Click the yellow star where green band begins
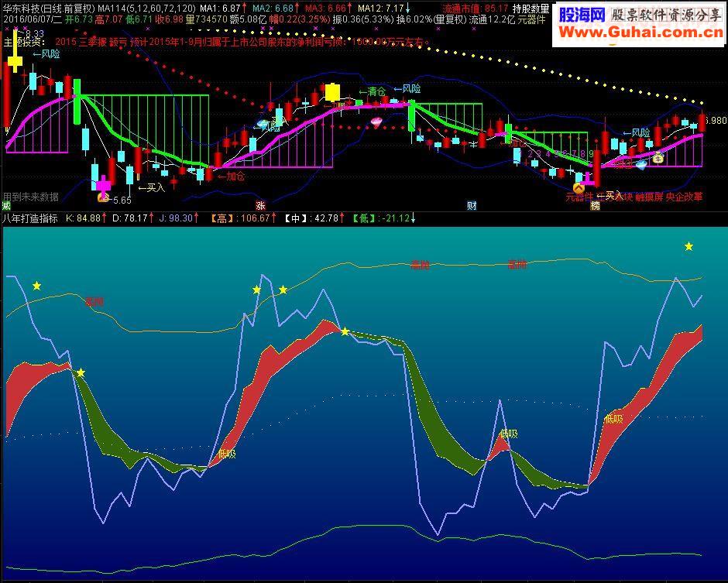 tap(81, 372)
